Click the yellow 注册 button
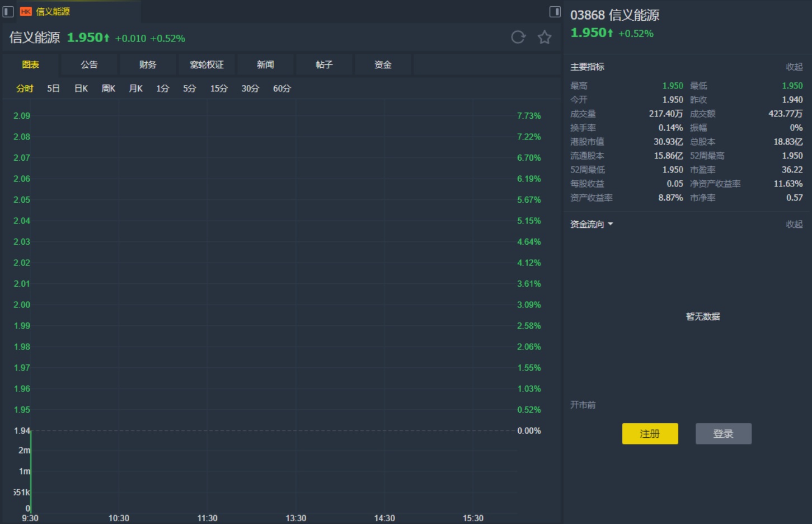The width and height of the screenshot is (812, 524). (650, 434)
